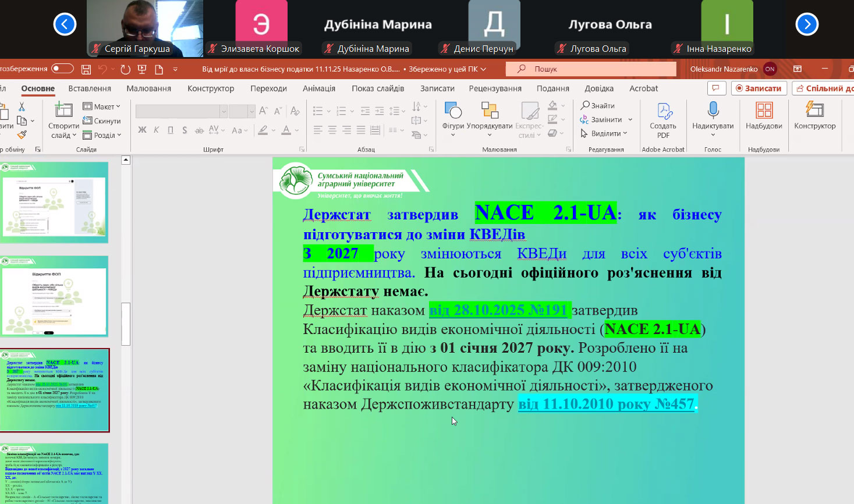Toggle italic (К) formatting
The image size is (854, 504).
click(156, 130)
